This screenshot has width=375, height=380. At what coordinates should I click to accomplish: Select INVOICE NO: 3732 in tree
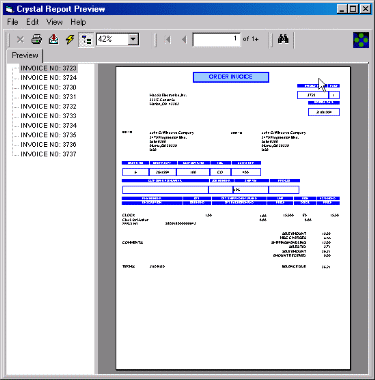pyautogui.click(x=48, y=107)
